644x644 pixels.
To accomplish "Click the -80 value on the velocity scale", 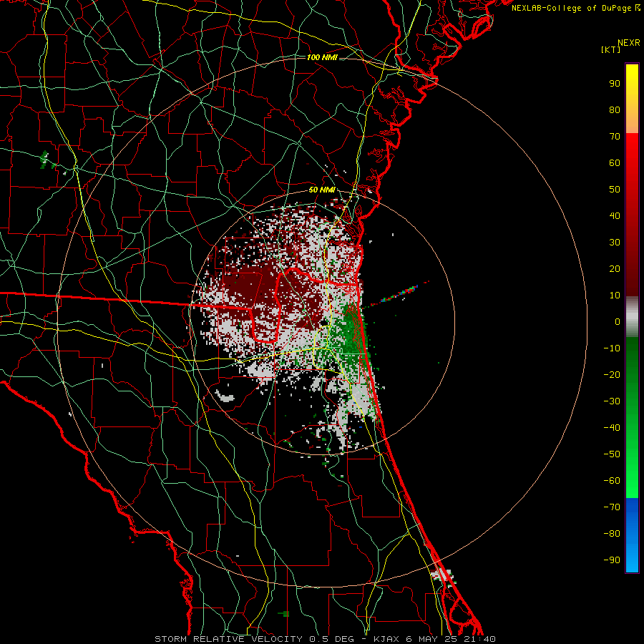I will tap(612, 534).
